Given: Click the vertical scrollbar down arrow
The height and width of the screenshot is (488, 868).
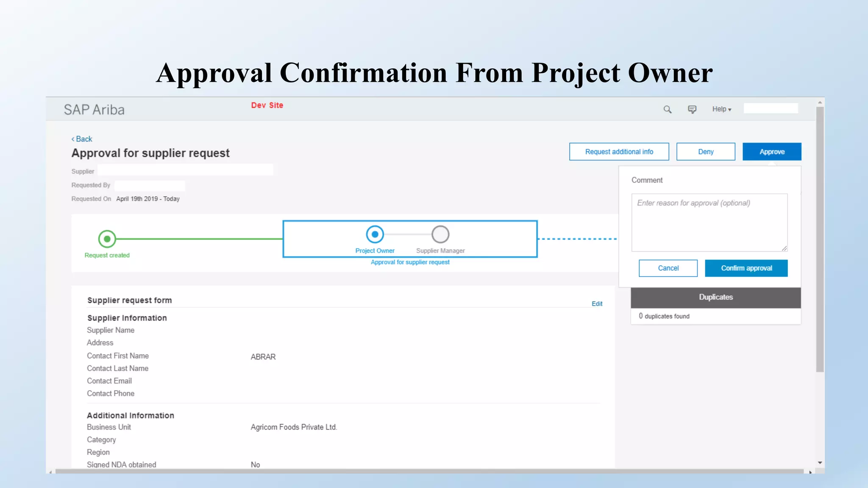Looking at the screenshot, I should click(x=820, y=463).
